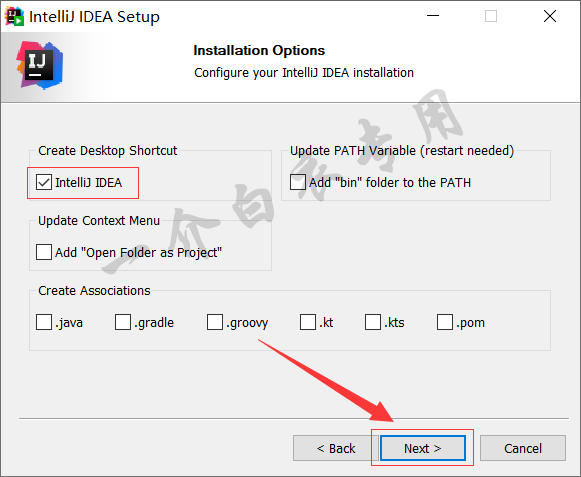
Task: Cancel the IntelliJ IDEA setup
Action: point(523,448)
